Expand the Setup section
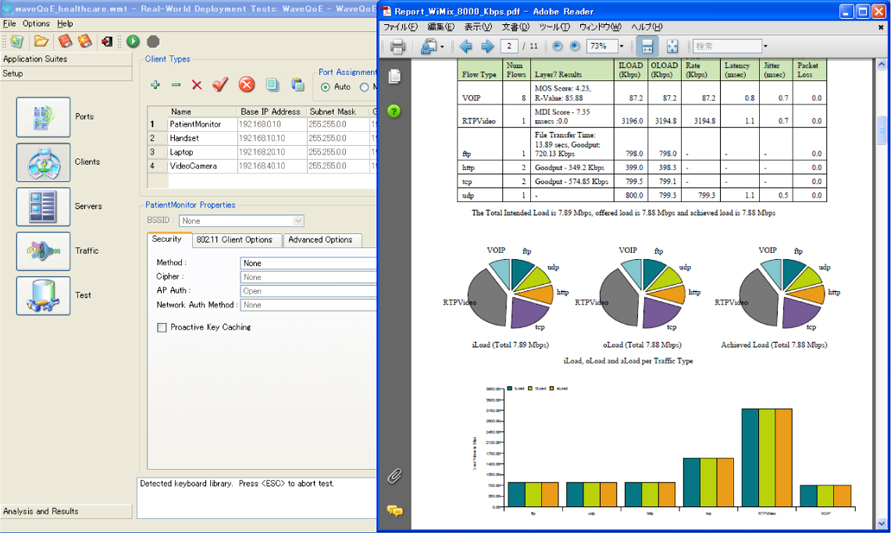This screenshot has height=533, width=891. tap(66, 74)
